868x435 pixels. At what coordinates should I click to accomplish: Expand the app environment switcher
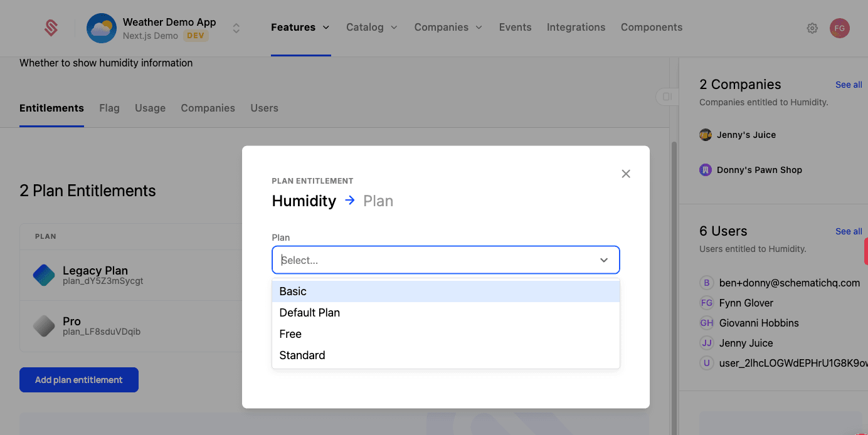click(236, 28)
